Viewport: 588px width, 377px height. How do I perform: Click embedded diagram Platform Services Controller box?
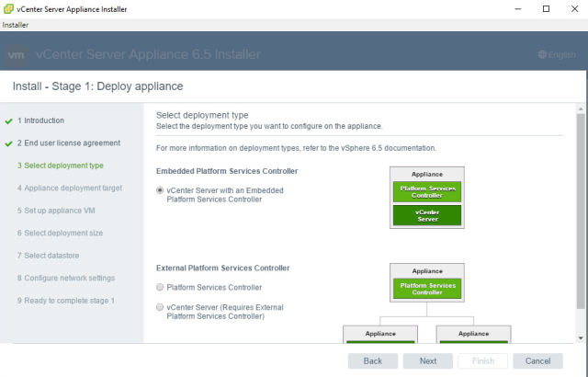point(427,191)
